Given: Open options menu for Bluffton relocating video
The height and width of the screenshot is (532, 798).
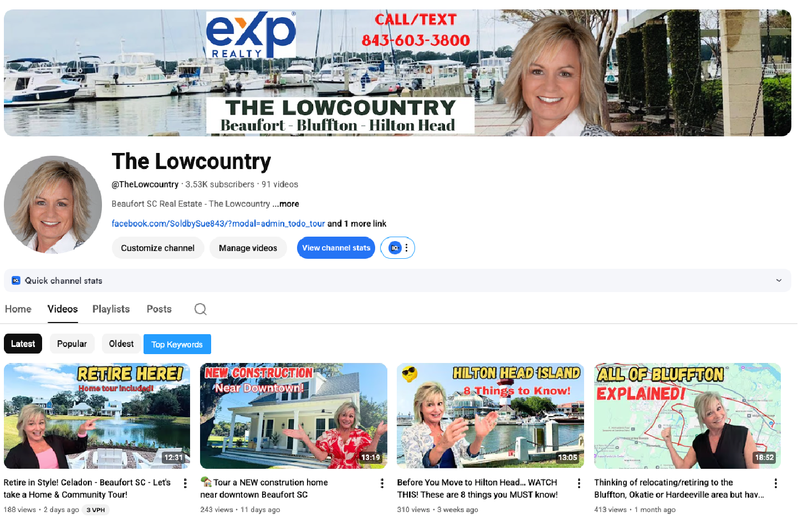Looking at the screenshot, I should [776, 483].
